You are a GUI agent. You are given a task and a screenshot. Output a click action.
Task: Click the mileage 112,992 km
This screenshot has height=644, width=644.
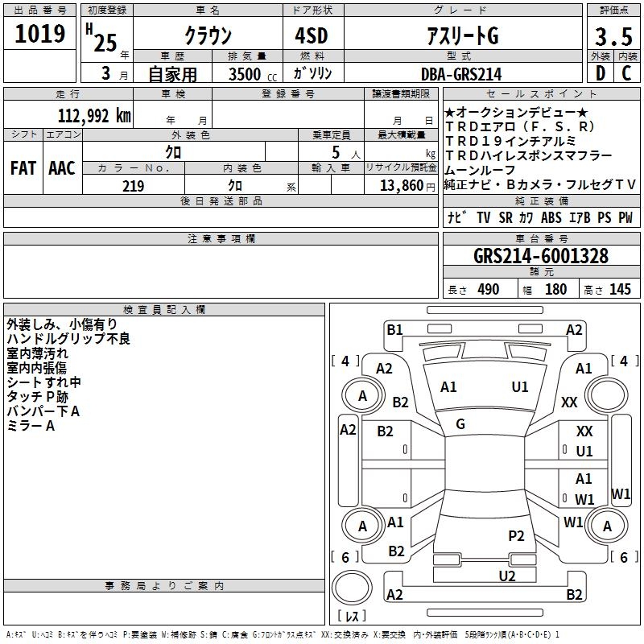coord(94,116)
